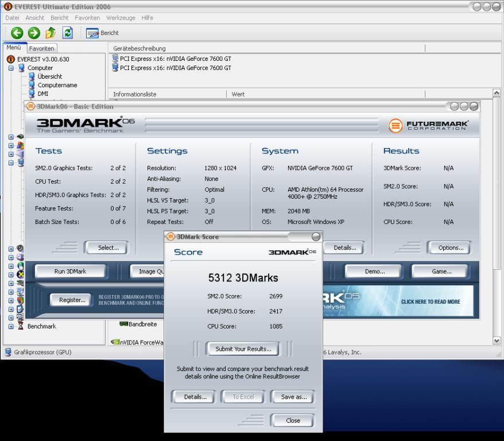Click the Details... button under System
The width and height of the screenshot is (504, 441).
[344, 248]
